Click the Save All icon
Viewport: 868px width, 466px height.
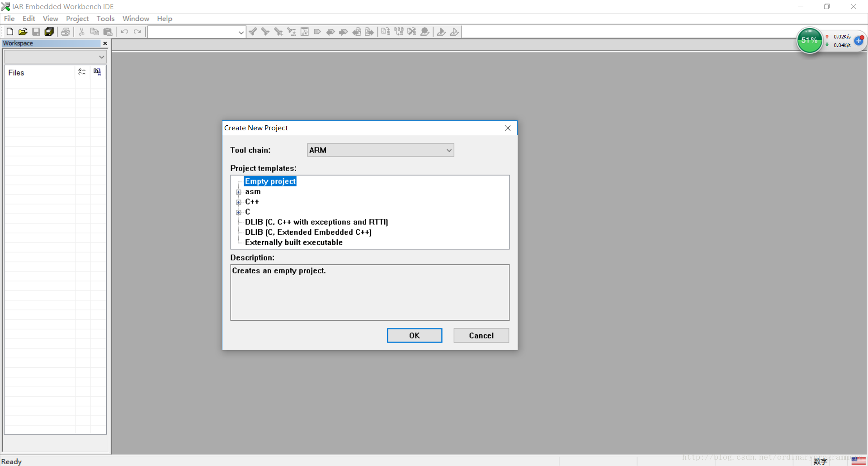[49, 32]
